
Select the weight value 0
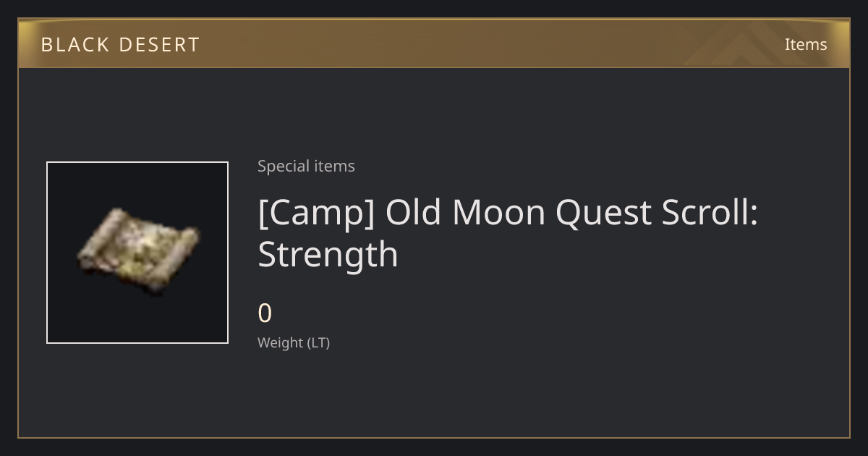265,313
